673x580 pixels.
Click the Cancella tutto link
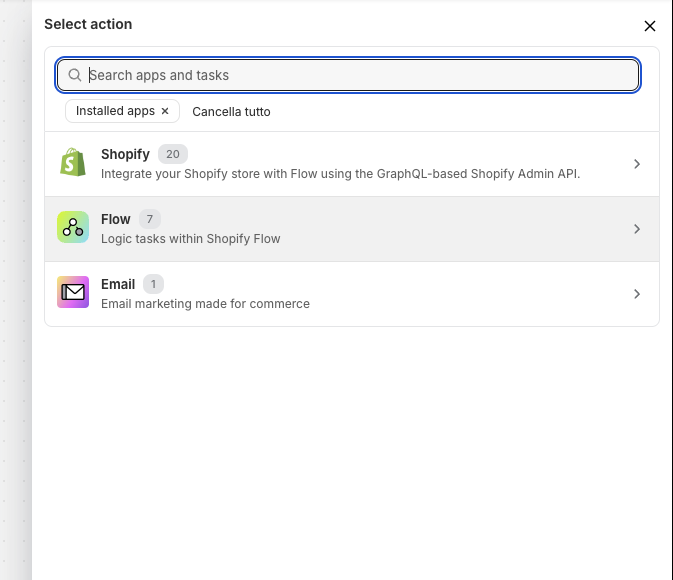(231, 111)
